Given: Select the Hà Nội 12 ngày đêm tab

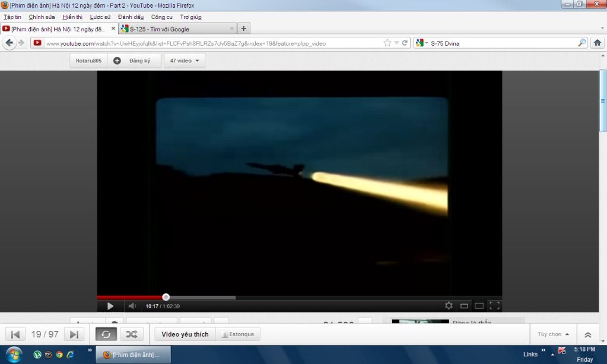Looking at the screenshot, I should 58,29.
